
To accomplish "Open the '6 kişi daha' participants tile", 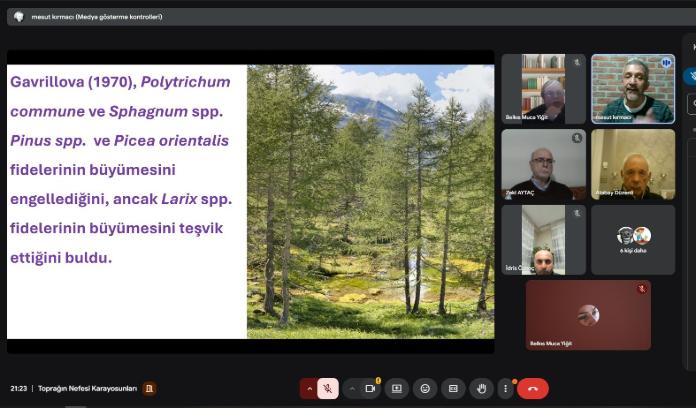I will [x=632, y=240].
